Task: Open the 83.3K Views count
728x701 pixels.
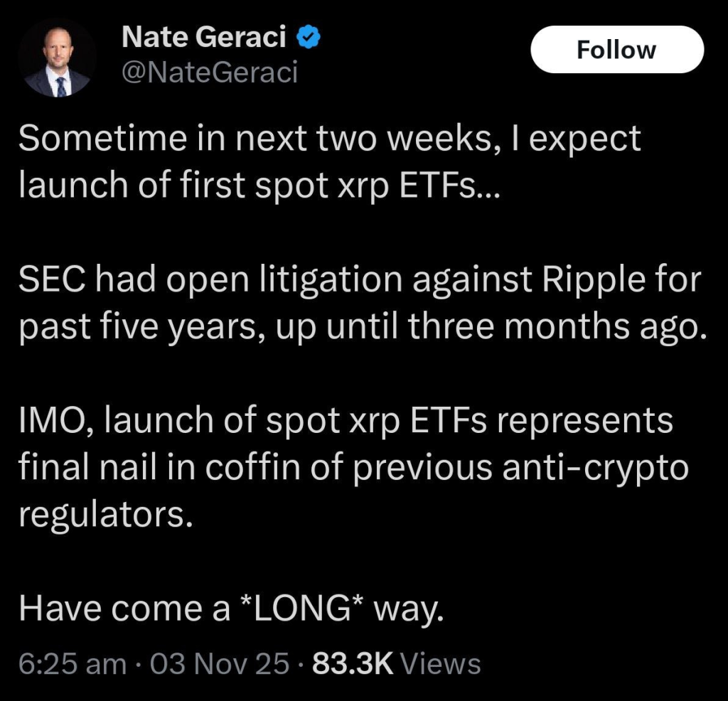Action: tap(396, 664)
